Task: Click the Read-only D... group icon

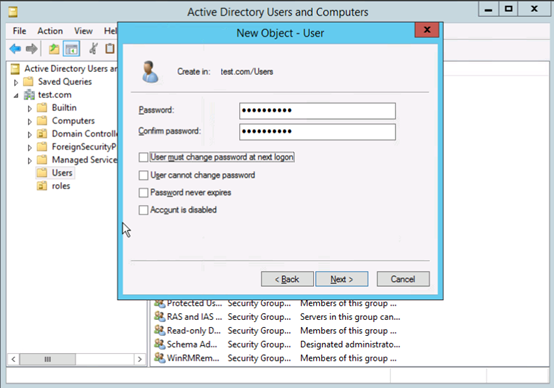Action: coord(160,330)
